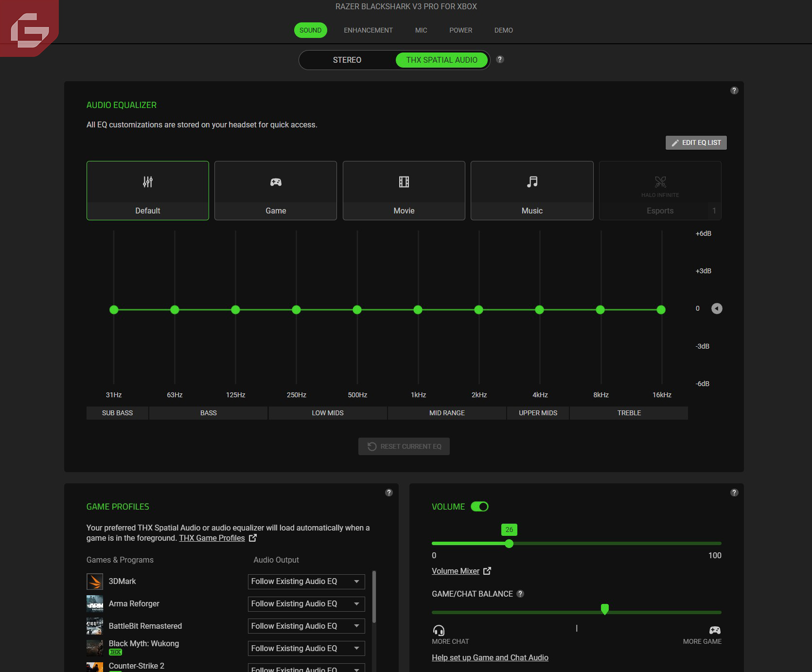Select THX Spatial Audio mode
The image size is (812, 672).
pos(442,60)
